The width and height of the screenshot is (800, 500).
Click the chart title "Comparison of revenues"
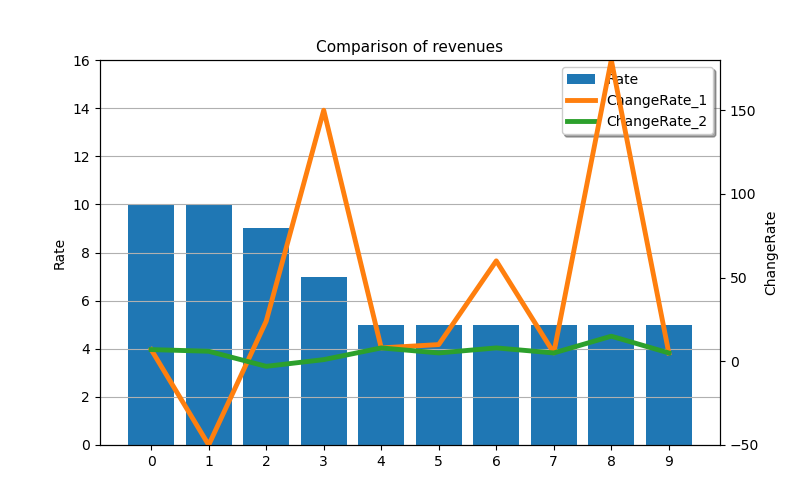[409, 46]
